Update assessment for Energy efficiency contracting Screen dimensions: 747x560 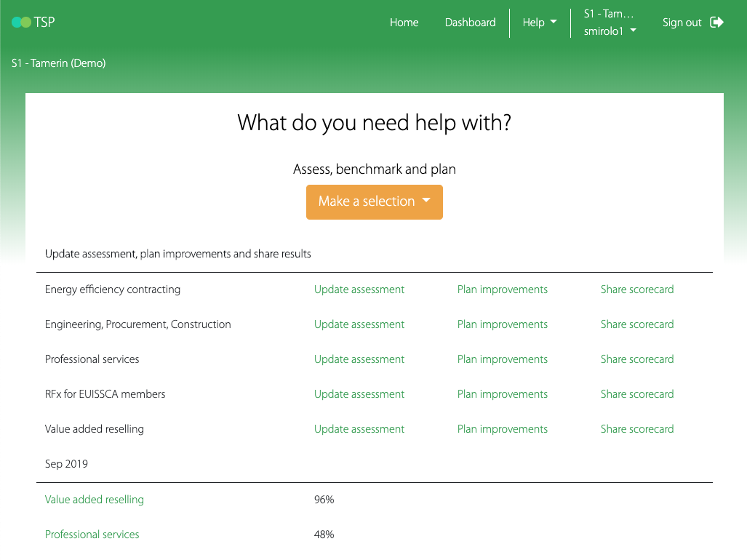point(359,289)
